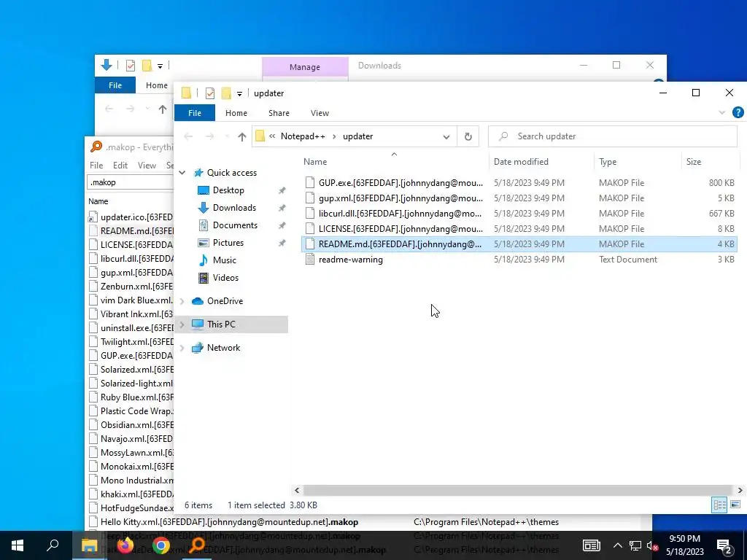Expand the ribbon using the chevron
Screen dimensions: 747x560
(x=721, y=112)
